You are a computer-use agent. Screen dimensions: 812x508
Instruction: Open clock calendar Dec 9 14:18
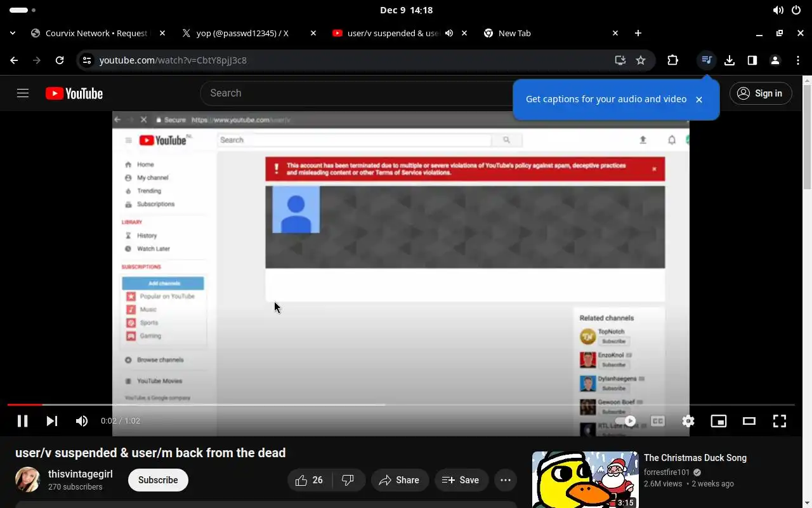pos(406,10)
